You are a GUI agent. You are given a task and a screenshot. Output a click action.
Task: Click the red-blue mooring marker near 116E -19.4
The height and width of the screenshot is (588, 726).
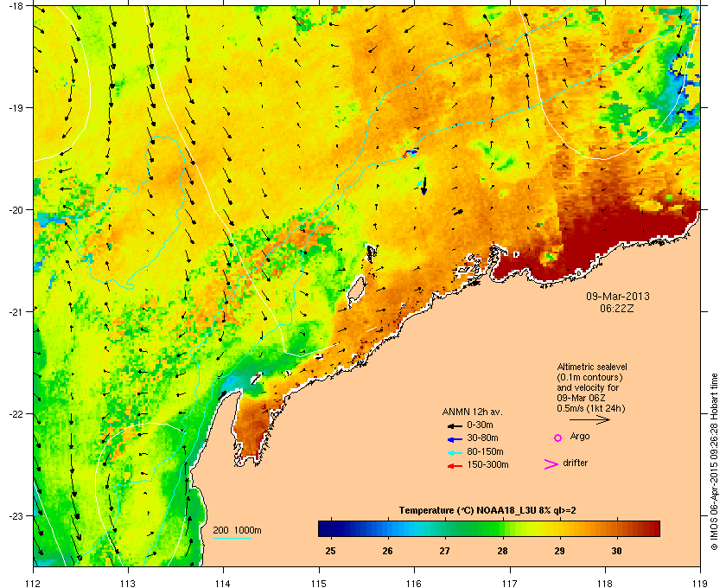[x=410, y=153]
